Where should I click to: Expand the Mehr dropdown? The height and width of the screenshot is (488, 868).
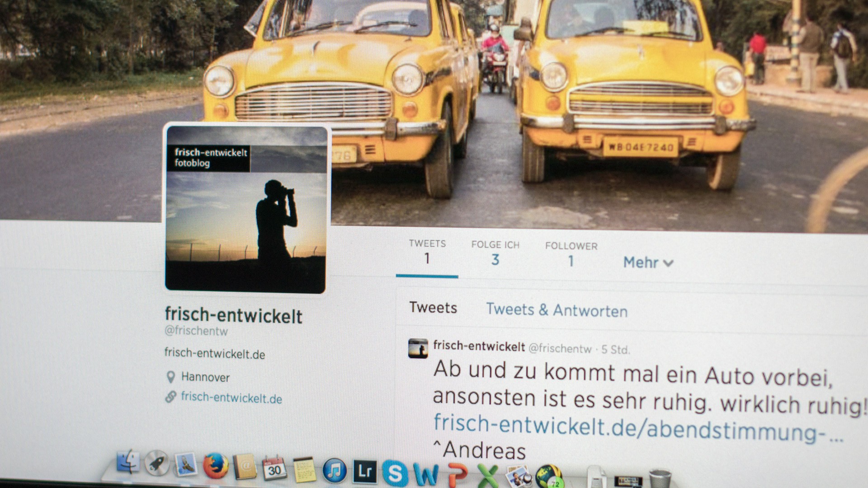(x=648, y=262)
